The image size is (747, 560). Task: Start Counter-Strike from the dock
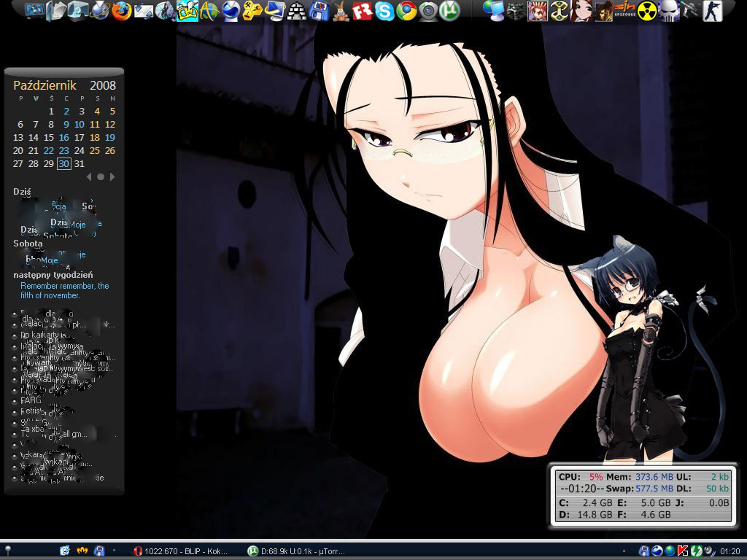(711, 10)
